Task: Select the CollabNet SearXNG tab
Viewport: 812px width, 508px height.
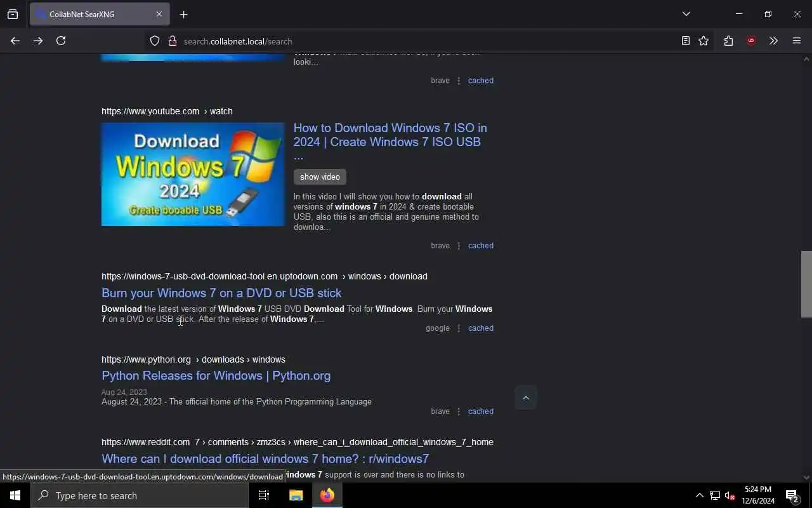Action: 100,14
